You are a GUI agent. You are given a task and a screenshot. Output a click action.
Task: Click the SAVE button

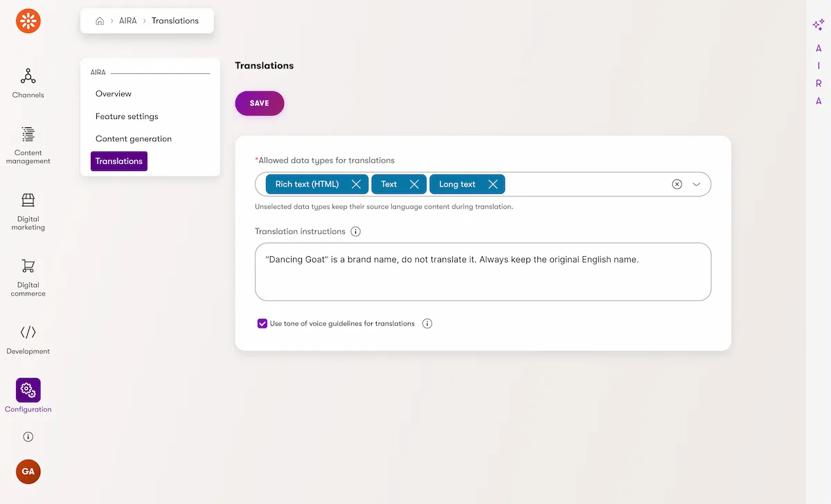(x=260, y=103)
